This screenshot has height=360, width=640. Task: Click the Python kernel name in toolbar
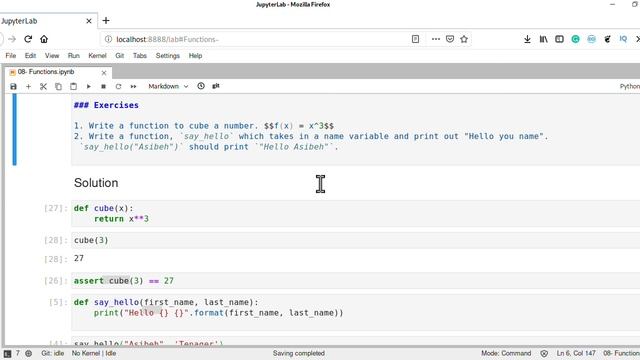629,87
